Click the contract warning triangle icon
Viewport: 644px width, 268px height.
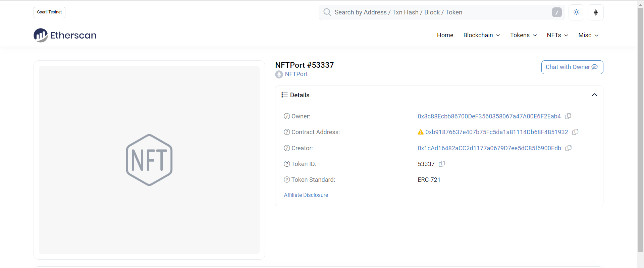[x=421, y=132]
